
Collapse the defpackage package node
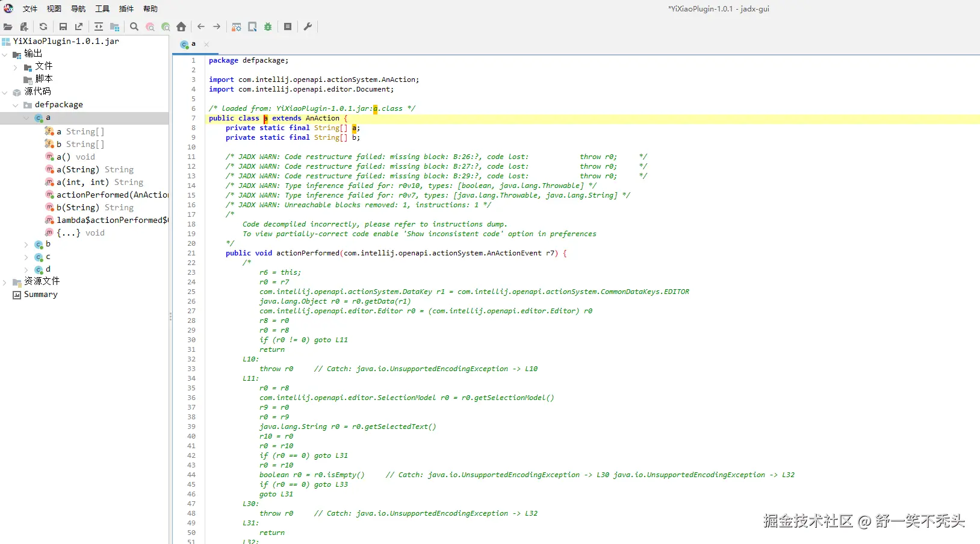pyautogui.click(x=16, y=105)
